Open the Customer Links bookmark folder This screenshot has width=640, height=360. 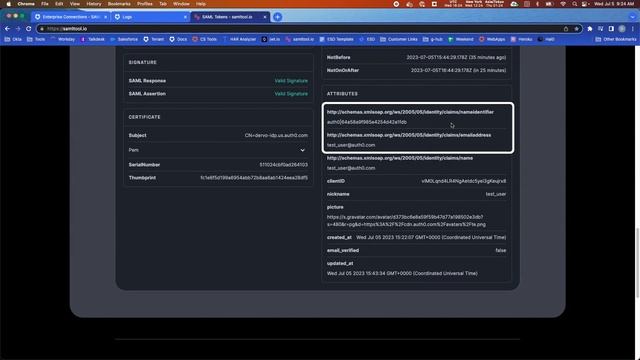pos(399,40)
